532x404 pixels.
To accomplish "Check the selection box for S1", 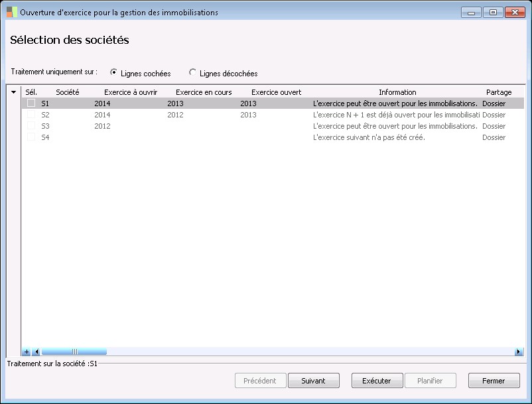I will (x=31, y=103).
